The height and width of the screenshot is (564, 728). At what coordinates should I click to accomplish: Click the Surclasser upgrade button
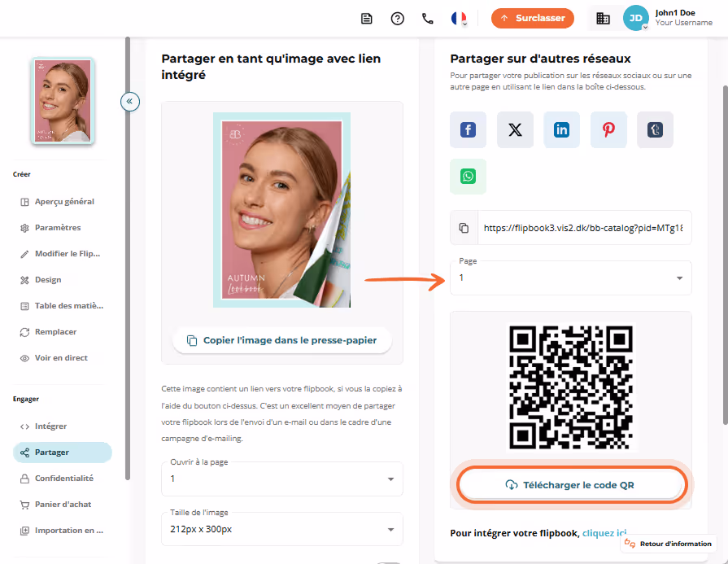[533, 19]
